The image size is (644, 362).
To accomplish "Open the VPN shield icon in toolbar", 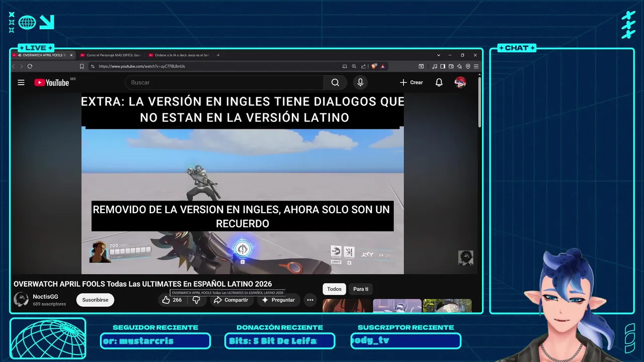I will coord(468,66).
